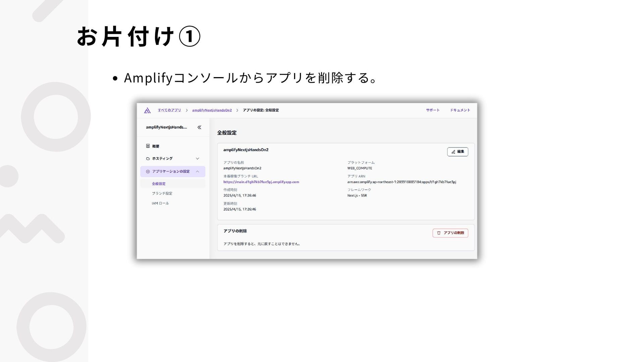Screen dimensions: 644x362
Task: Select 全般設定 in the sidebar
Action: 159,184
